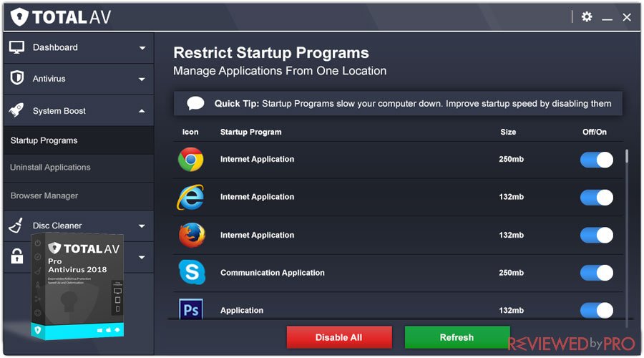644x358 pixels.
Task: Click the 250mb size in Chrome row
Action: [512, 159]
